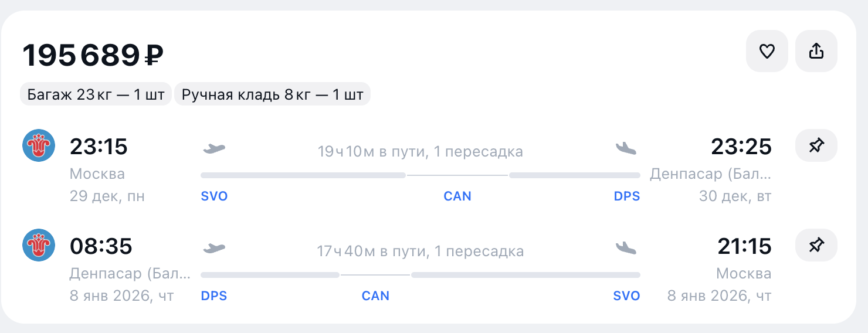Click return flight takeoff plane icon
This screenshot has height=333, width=868.
[x=214, y=248]
